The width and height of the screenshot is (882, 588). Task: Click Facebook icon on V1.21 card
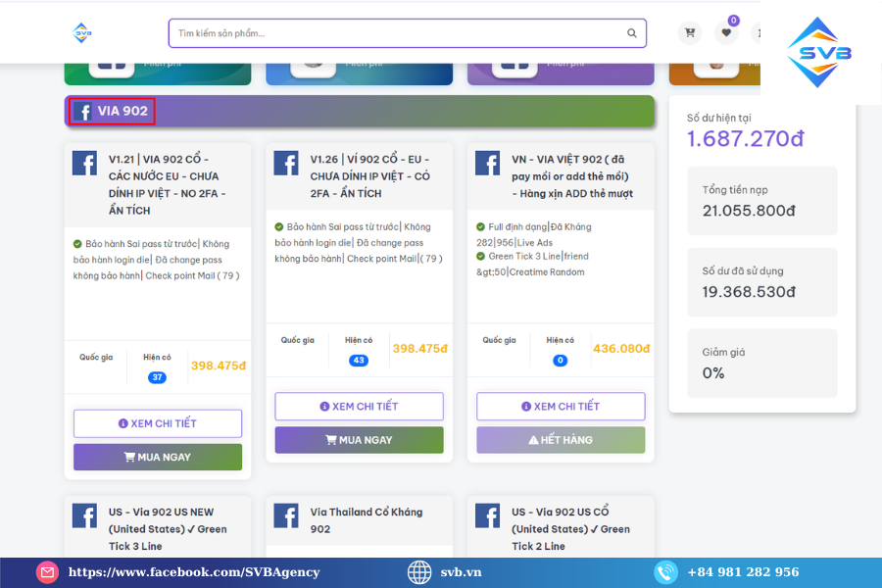[84, 164]
